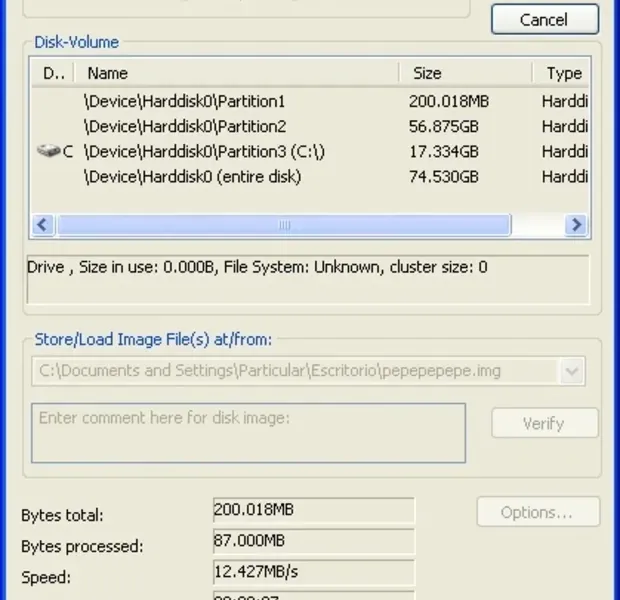The image size is (620, 600).
Task: Click the 56.875GB size cell
Action: [x=444, y=127]
